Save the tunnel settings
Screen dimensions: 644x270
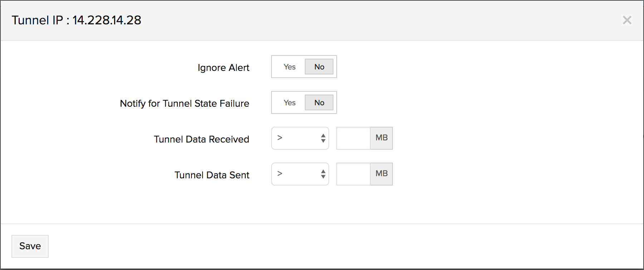coord(30,246)
